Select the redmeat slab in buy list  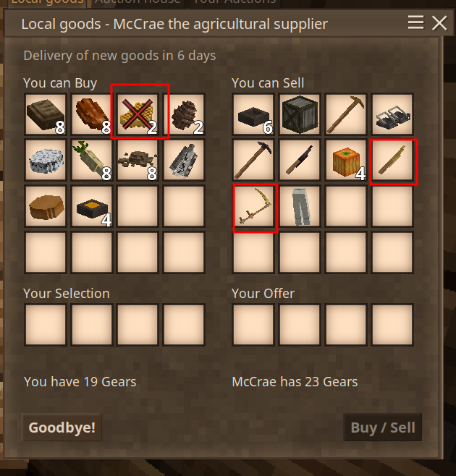coord(92,114)
